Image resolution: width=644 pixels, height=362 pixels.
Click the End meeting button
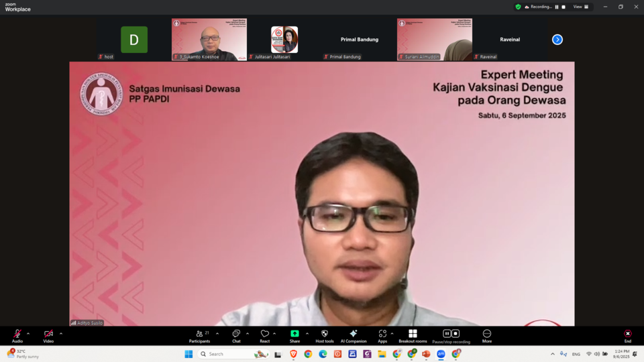coord(627,334)
